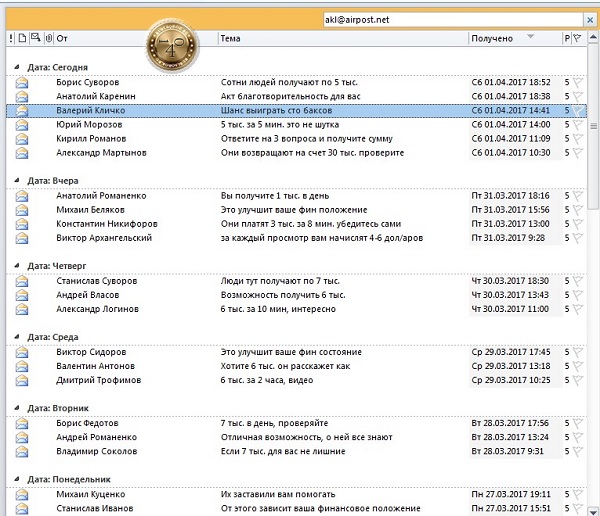Toggle follow-up flag on Виктор Сидоров message
This screenshot has width=600, height=516.
[x=578, y=353]
